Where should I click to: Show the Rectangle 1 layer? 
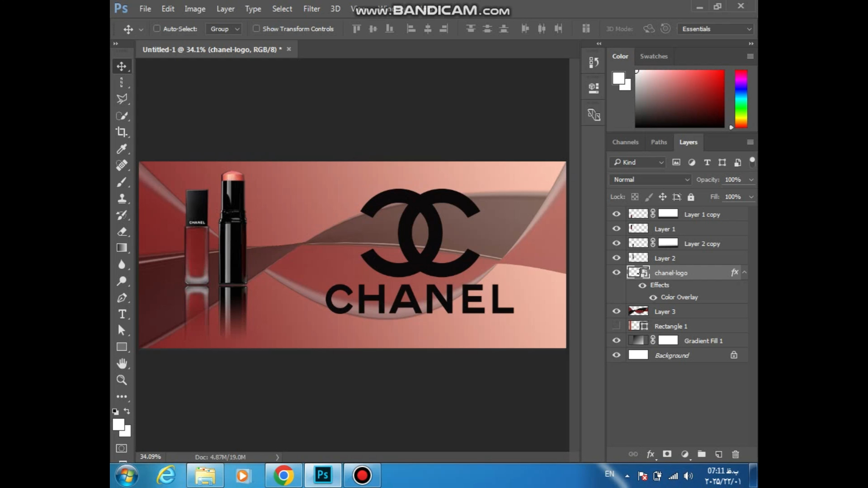(616, 326)
